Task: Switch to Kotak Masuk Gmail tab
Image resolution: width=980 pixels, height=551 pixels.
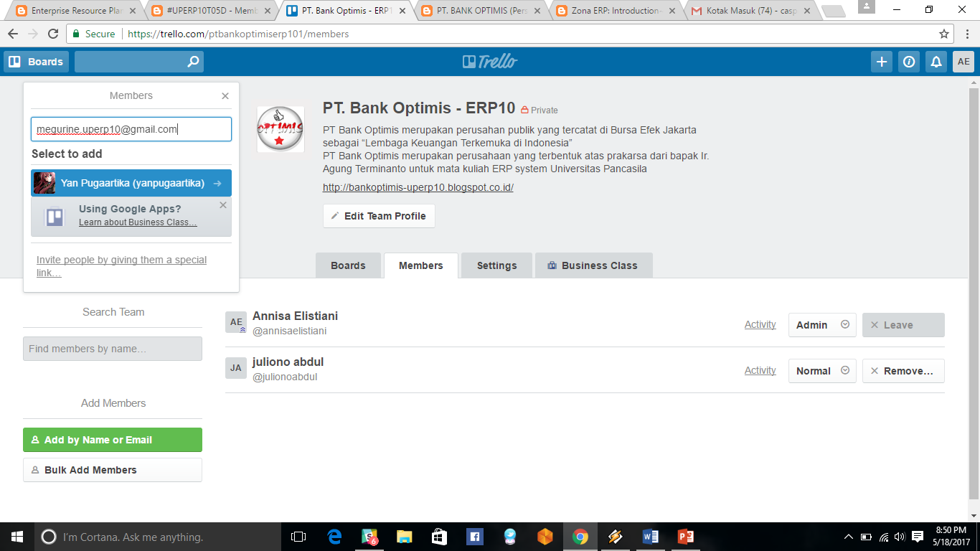Action: click(x=750, y=11)
